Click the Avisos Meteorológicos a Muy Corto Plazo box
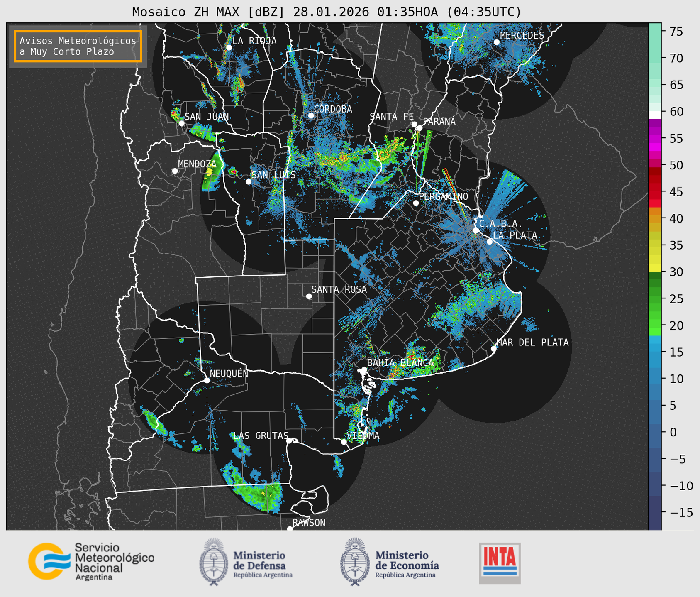Image resolution: width=700 pixels, height=597 pixels. [x=78, y=46]
